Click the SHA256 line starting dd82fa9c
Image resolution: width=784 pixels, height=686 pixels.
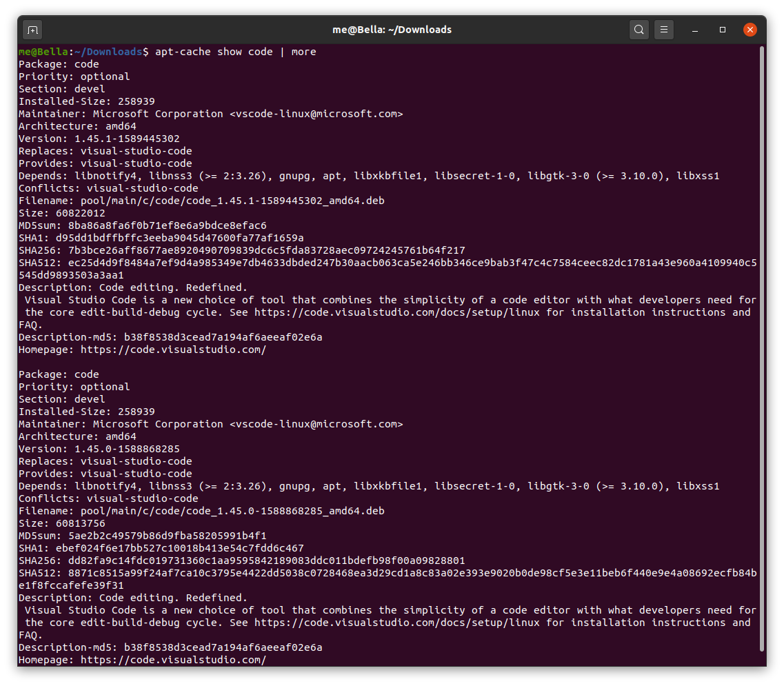[x=242, y=561]
